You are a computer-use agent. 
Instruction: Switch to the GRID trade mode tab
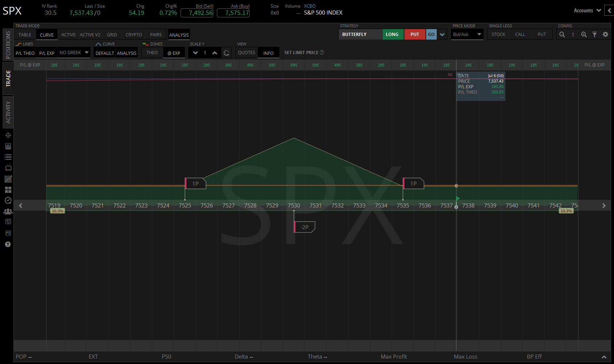pyautogui.click(x=112, y=35)
